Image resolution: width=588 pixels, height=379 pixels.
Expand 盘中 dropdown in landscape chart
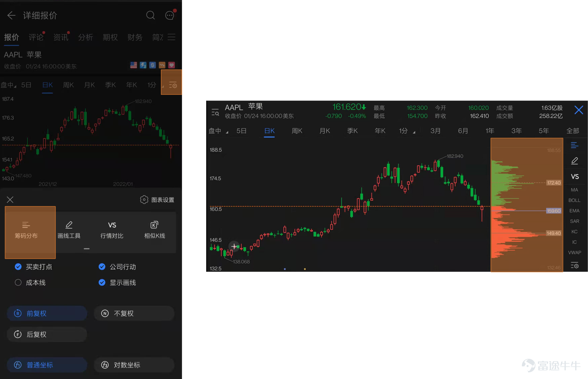point(218,131)
